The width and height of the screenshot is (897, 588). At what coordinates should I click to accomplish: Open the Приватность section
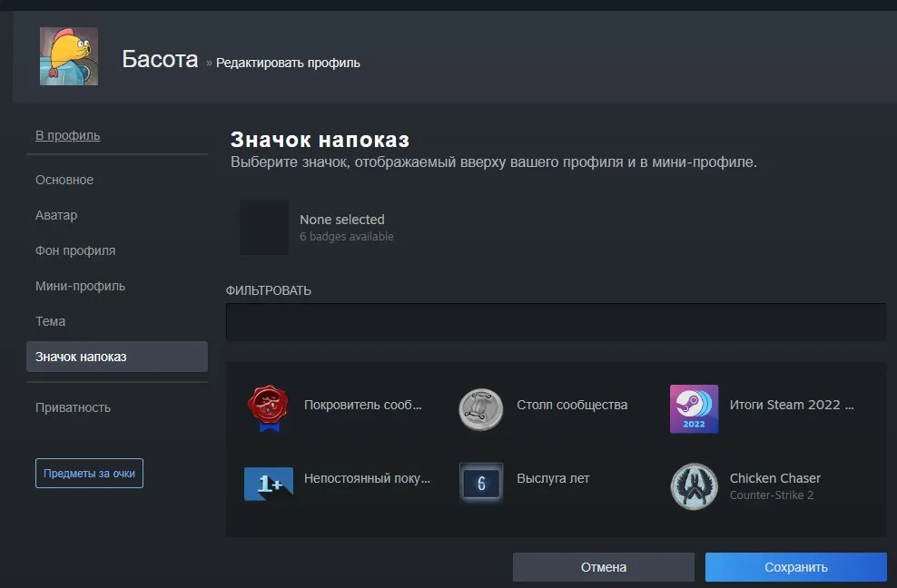click(73, 407)
